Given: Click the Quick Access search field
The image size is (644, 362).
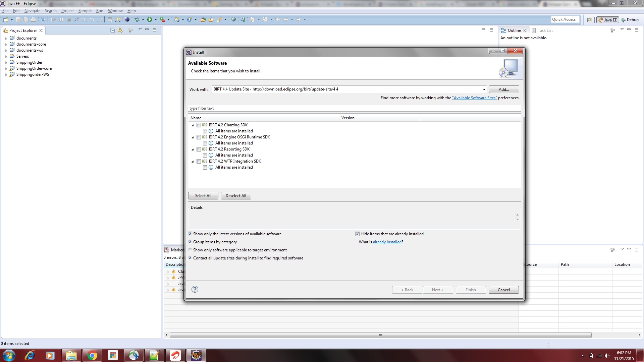Looking at the screenshot, I should pos(565,19).
